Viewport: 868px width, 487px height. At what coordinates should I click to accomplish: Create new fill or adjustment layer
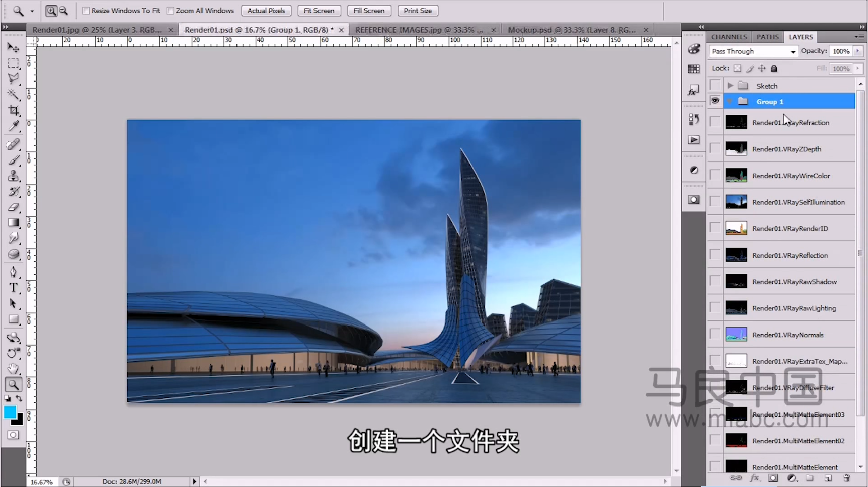792,478
